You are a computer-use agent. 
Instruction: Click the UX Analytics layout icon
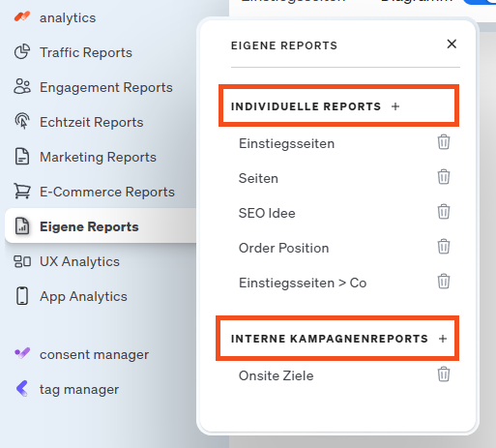[x=22, y=261]
